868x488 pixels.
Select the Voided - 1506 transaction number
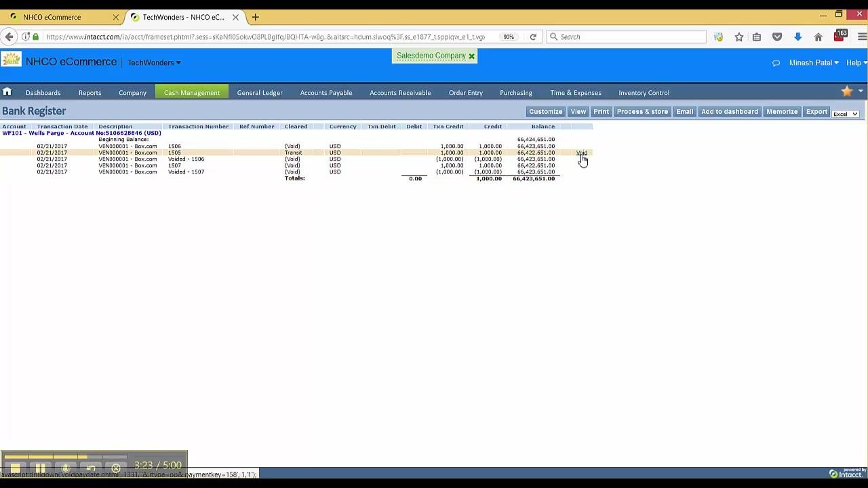[186, 159]
